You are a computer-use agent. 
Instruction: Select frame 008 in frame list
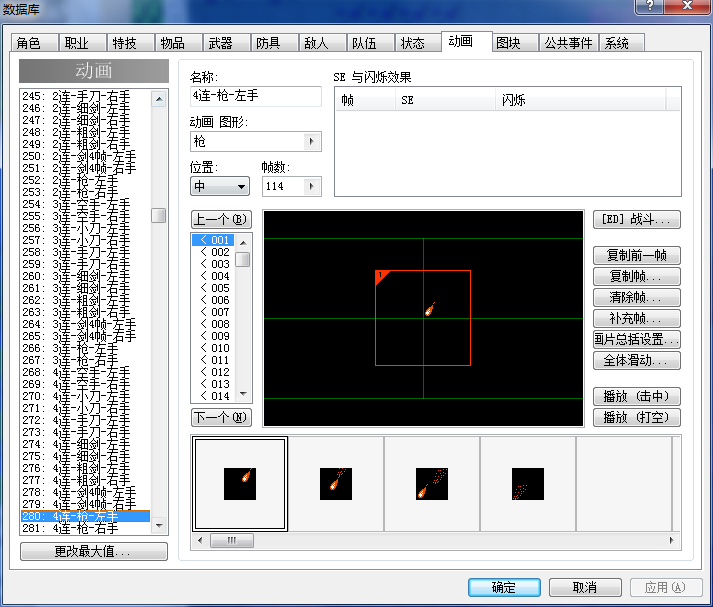[213, 324]
